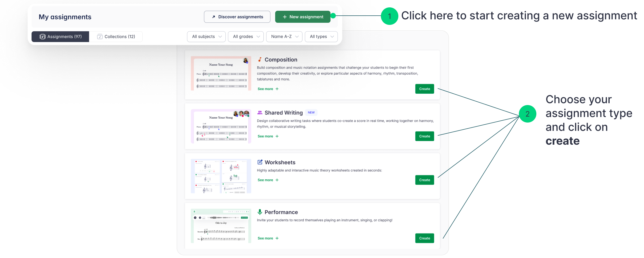Image resolution: width=644 pixels, height=258 pixels.
Task: Expand See more on the Performance card
Action: point(267,238)
